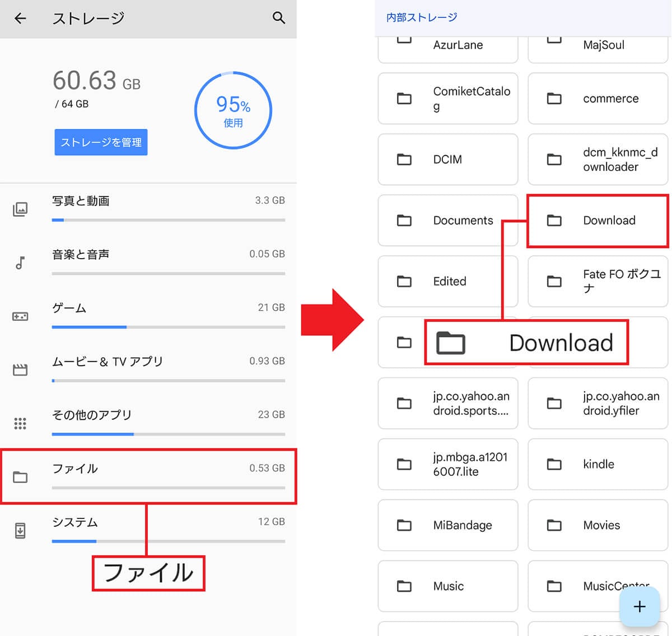Tap the folder icon of commerce

point(554,99)
